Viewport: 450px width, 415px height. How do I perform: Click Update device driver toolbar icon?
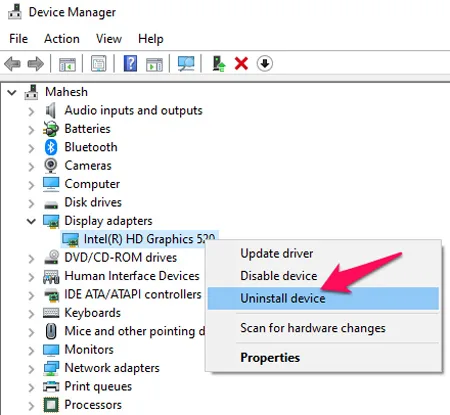tap(219, 63)
